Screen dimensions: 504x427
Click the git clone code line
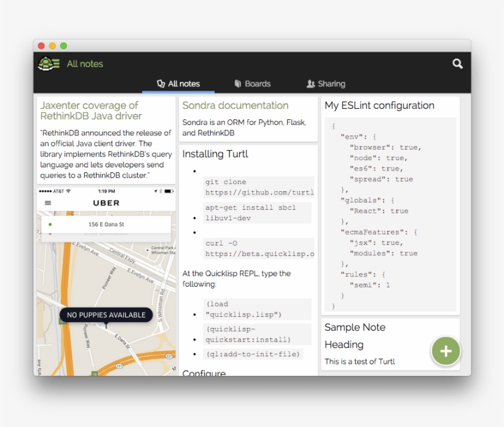coord(258,187)
